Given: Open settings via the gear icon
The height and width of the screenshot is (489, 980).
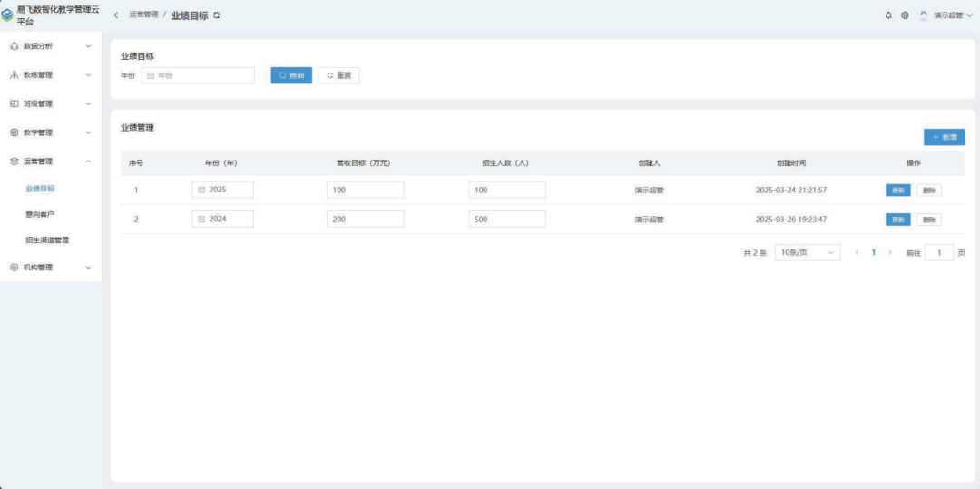Looking at the screenshot, I should point(905,15).
